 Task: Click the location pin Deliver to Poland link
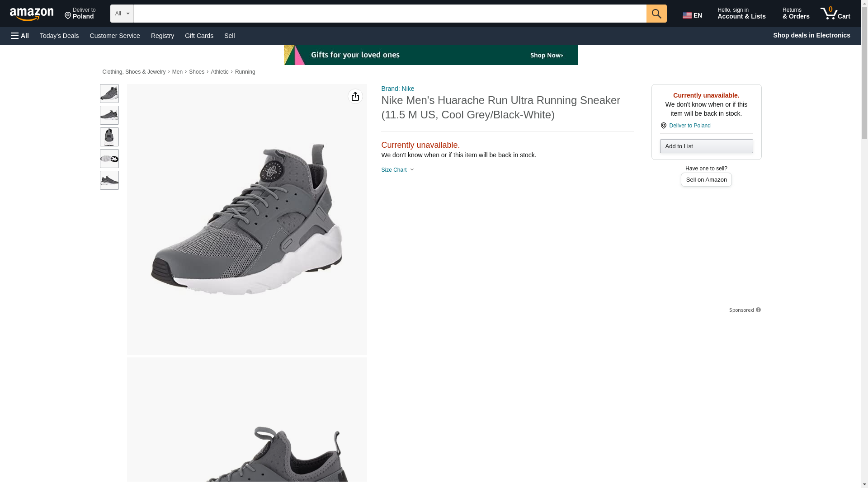pyautogui.click(x=689, y=126)
